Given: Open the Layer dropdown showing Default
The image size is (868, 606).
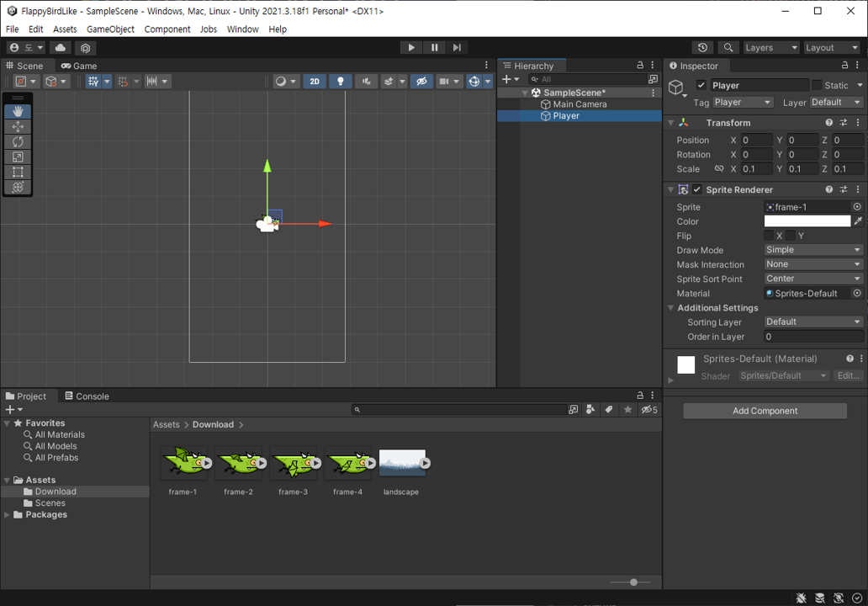Looking at the screenshot, I should coord(836,103).
